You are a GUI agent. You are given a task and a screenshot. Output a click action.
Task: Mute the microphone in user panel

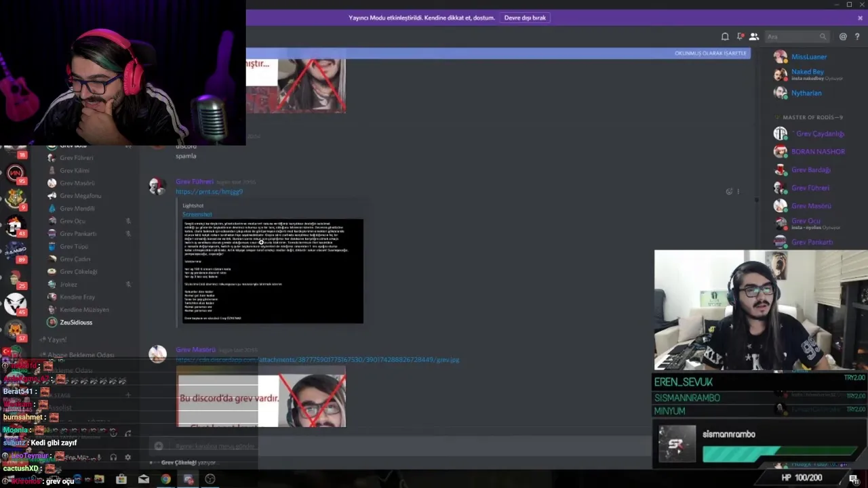[99, 457]
